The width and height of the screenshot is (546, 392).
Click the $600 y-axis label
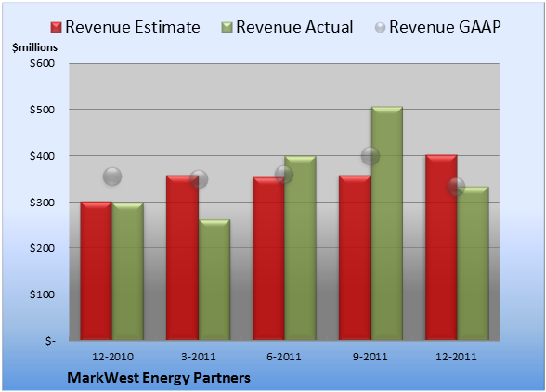pos(42,63)
